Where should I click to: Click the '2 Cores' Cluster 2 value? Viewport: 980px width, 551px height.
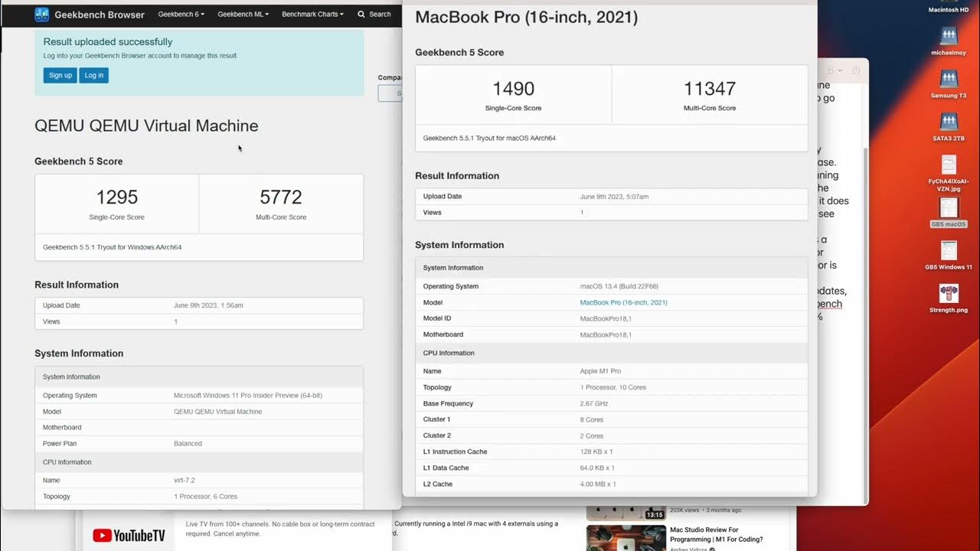click(592, 435)
